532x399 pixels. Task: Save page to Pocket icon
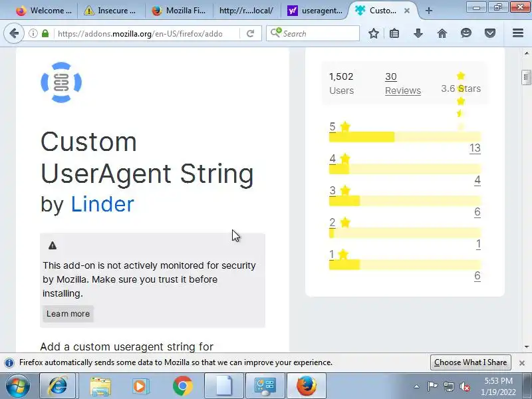point(490,33)
